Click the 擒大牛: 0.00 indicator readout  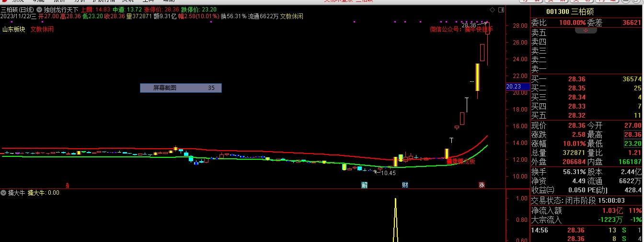(x=44, y=193)
